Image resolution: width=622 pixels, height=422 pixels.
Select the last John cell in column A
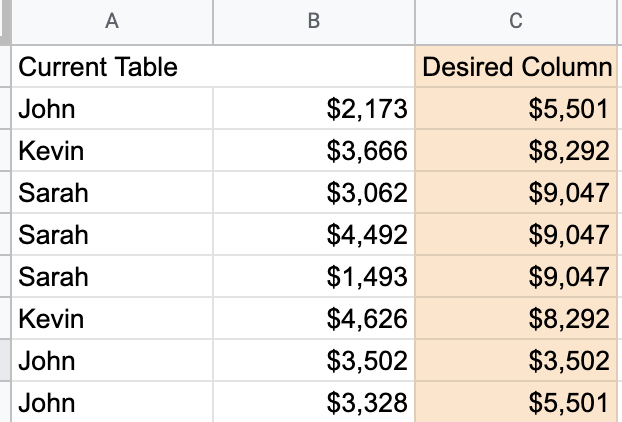112,402
